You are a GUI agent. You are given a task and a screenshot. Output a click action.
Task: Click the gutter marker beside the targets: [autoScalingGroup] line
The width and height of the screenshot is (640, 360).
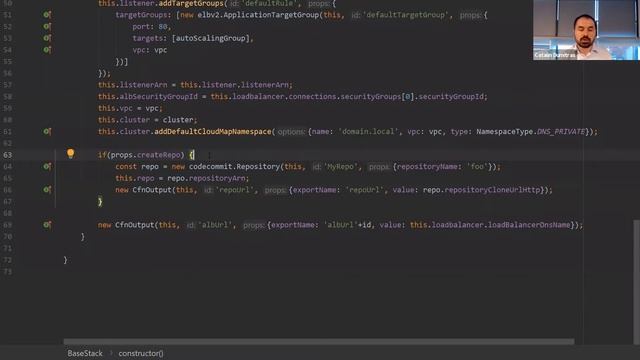point(47,38)
